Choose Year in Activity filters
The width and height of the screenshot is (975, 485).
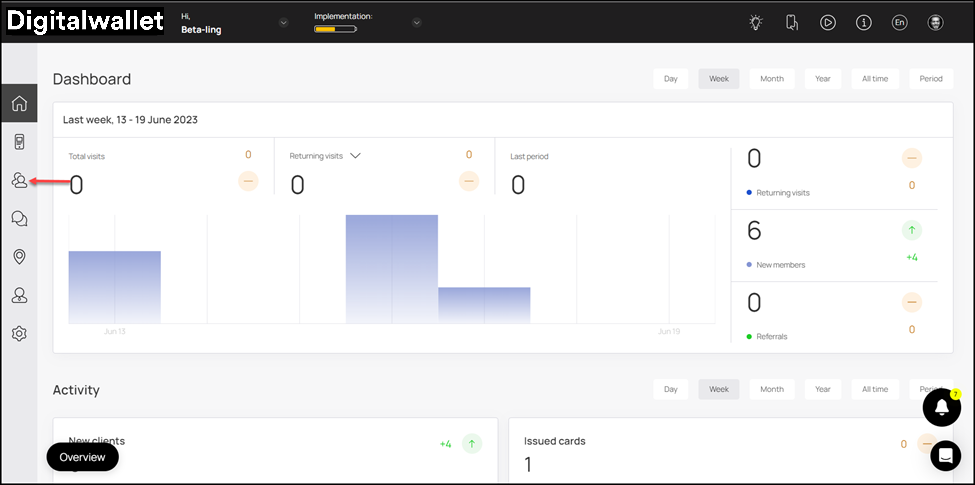pos(822,389)
